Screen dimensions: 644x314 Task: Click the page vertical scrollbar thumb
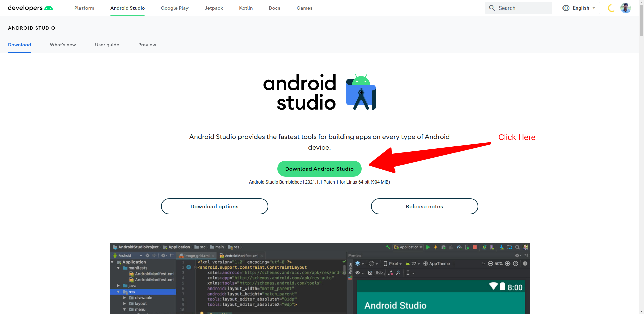point(641,20)
